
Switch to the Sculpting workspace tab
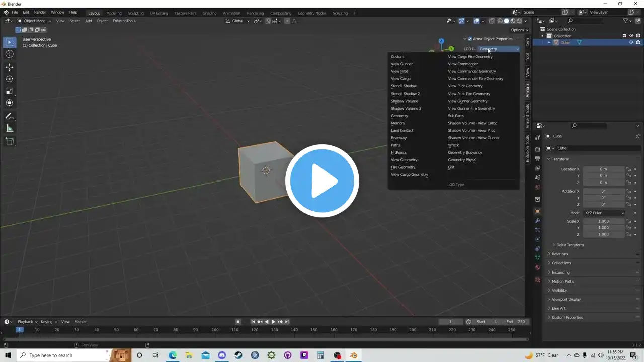click(136, 13)
